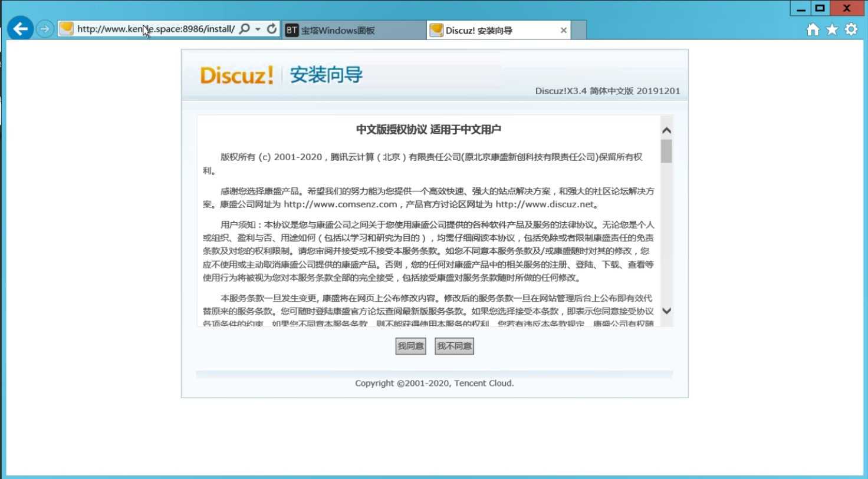Click the 我同意 button
The image size is (868, 479).
click(x=410, y=346)
